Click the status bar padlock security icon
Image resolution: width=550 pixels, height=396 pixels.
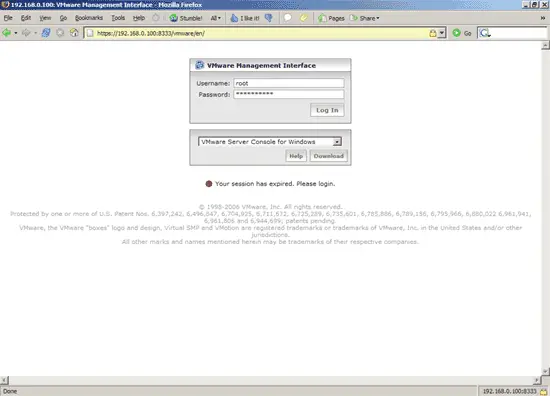(544, 391)
